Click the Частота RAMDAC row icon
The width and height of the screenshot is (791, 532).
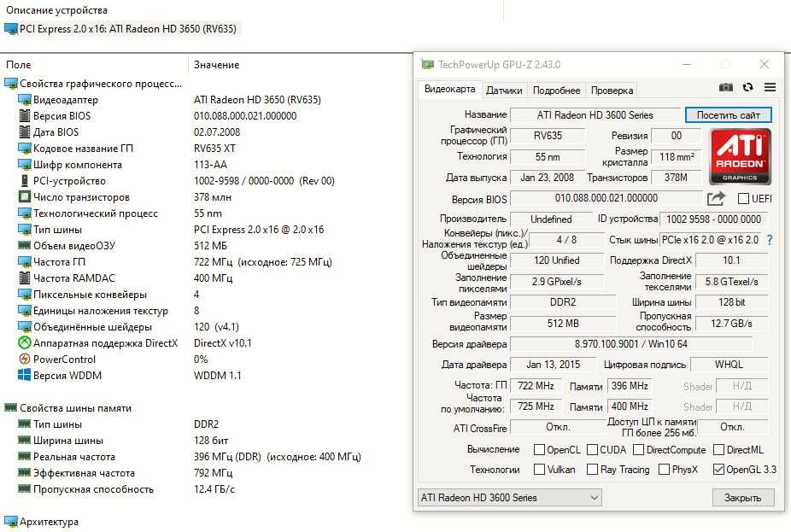click(24, 278)
